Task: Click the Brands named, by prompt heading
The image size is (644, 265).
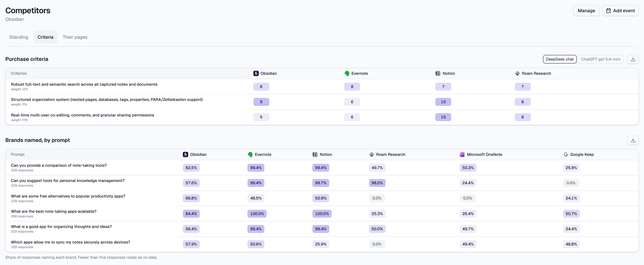Action: (x=38, y=140)
